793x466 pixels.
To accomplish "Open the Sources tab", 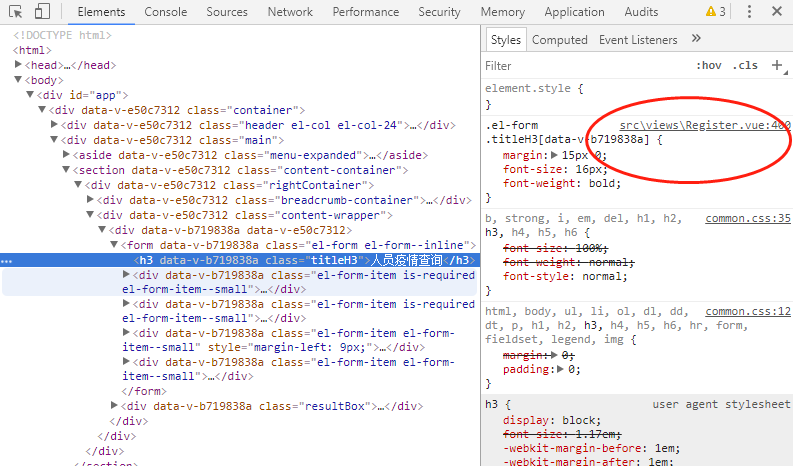I will click(x=227, y=12).
